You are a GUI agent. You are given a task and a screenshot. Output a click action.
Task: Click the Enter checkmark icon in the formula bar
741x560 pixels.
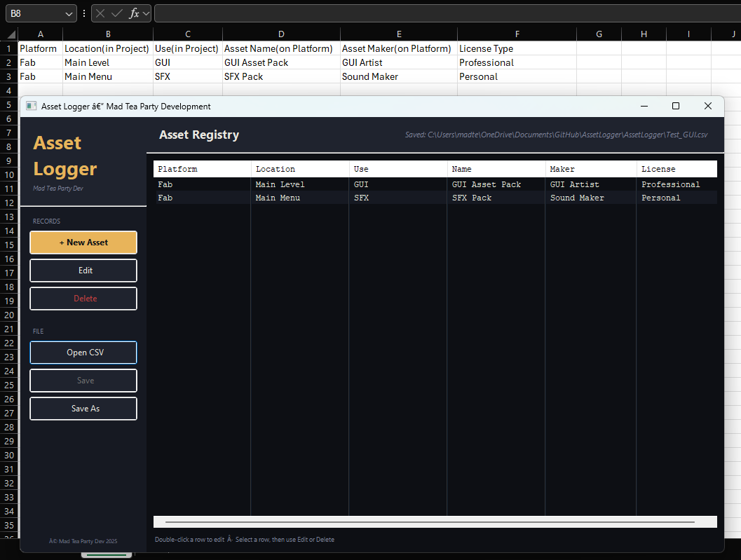pos(117,14)
